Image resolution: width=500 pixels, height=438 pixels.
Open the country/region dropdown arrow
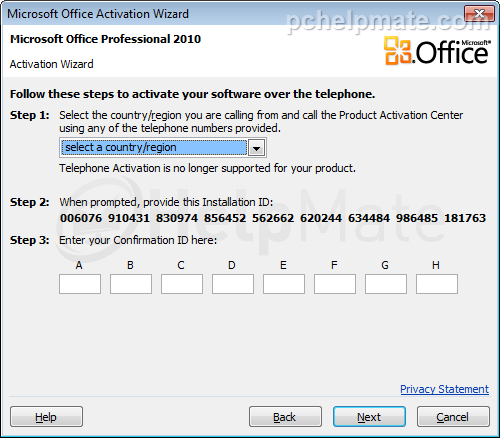pos(256,148)
